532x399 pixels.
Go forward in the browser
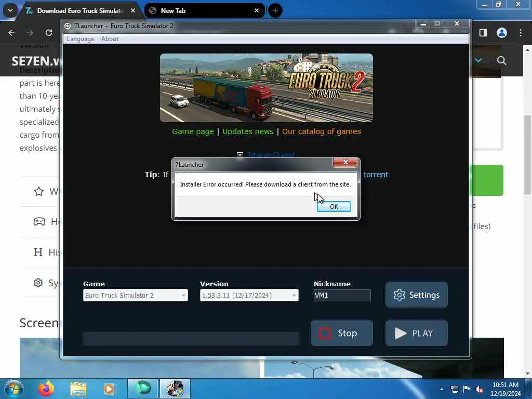tap(30, 33)
